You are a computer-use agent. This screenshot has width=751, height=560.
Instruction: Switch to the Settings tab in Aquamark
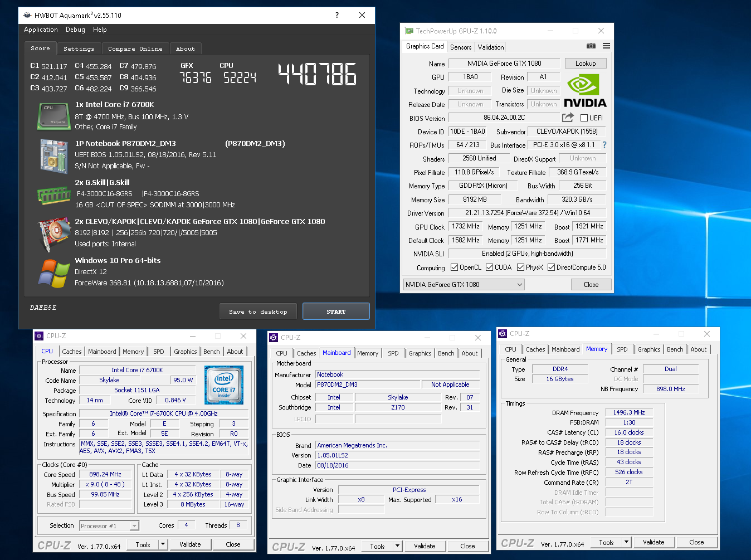pos(79,49)
